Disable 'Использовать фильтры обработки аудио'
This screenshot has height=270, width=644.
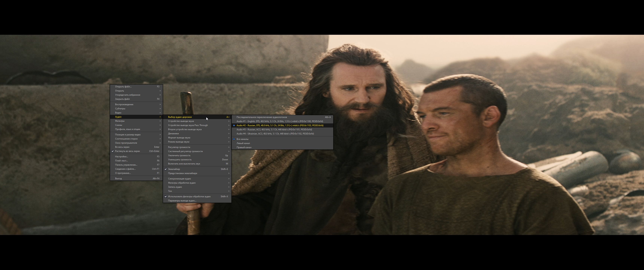click(189, 196)
